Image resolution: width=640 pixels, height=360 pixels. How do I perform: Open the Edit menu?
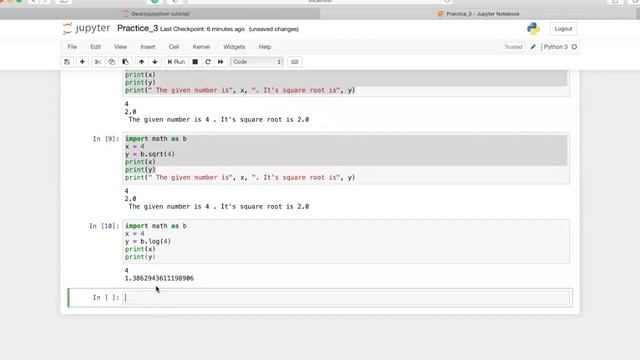[x=96, y=47]
